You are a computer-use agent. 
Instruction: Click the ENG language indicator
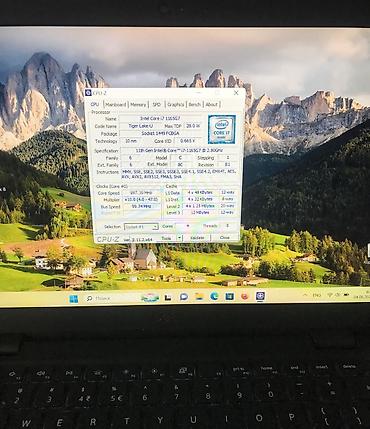pos(317,295)
